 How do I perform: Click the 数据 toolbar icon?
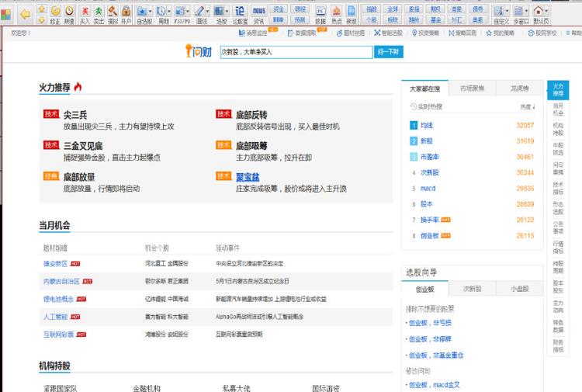(320, 13)
